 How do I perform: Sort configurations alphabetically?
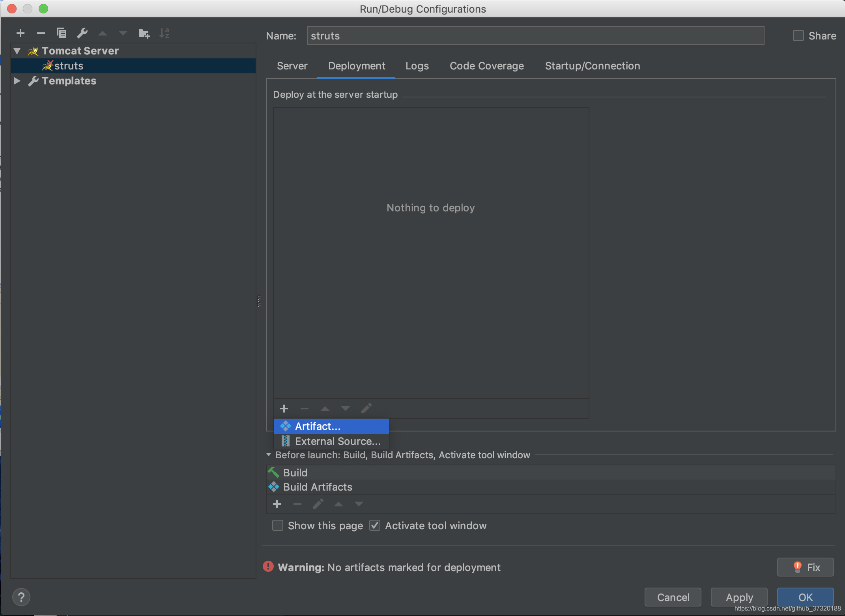pos(164,33)
